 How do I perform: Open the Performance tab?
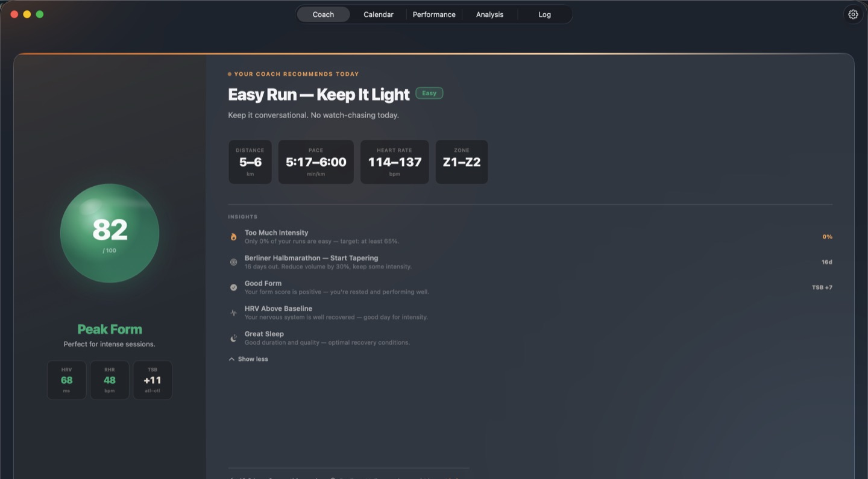pyautogui.click(x=434, y=14)
